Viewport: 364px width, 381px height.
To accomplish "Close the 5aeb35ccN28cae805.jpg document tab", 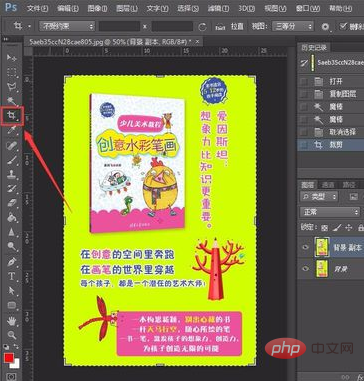I will point(198,41).
